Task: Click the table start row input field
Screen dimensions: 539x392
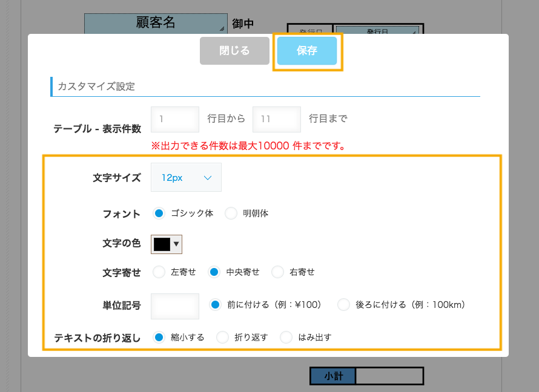Action: (175, 119)
